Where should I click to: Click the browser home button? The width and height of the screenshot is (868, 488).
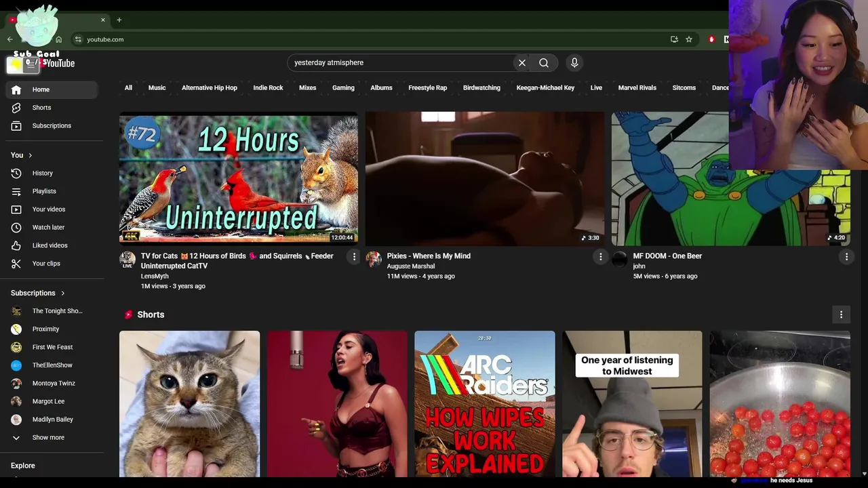(x=58, y=39)
